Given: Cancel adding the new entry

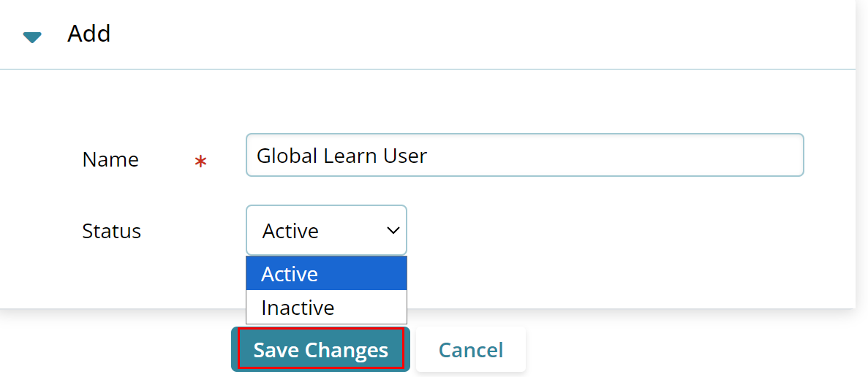Looking at the screenshot, I should pos(471,349).
